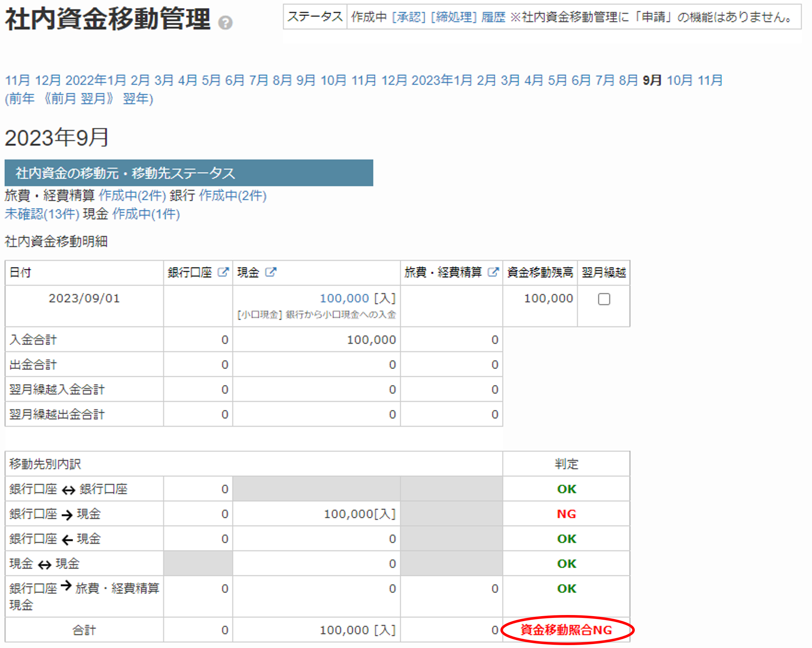Open 現金 作成中(1件) link
Image resolution: width=812 pixels, height=648 pixels.
coord(146,214)
